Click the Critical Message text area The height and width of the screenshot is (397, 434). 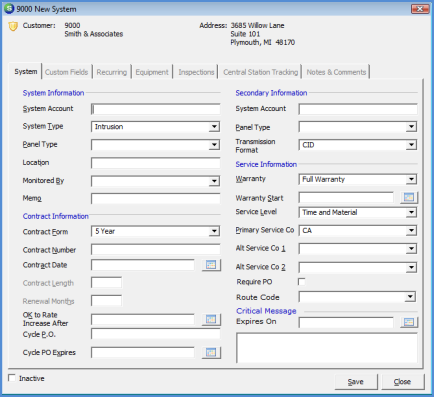click(327, 348)
